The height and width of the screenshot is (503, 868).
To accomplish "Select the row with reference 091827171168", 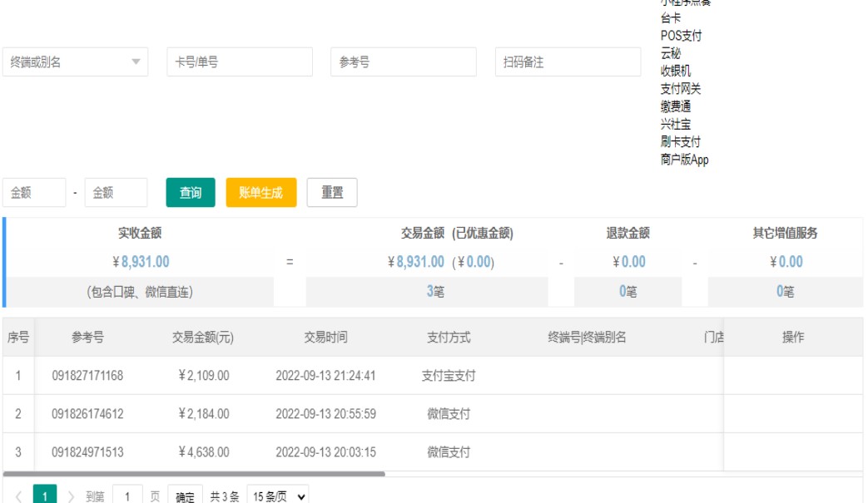I will click(x=87, y=376).
